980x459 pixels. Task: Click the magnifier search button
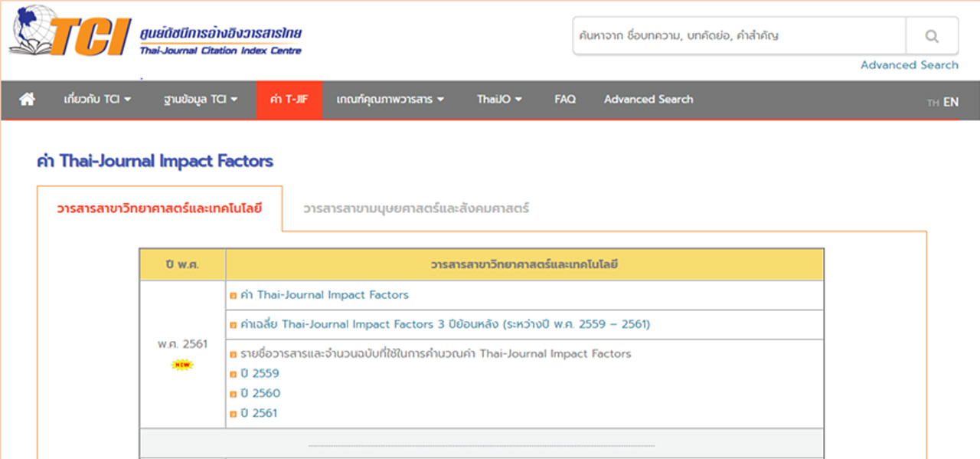click(932, 36)
